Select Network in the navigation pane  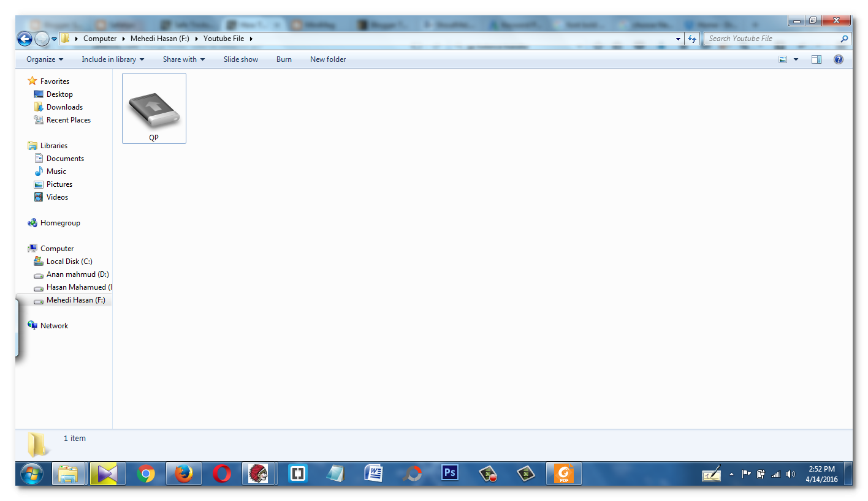tap(54, 326)
